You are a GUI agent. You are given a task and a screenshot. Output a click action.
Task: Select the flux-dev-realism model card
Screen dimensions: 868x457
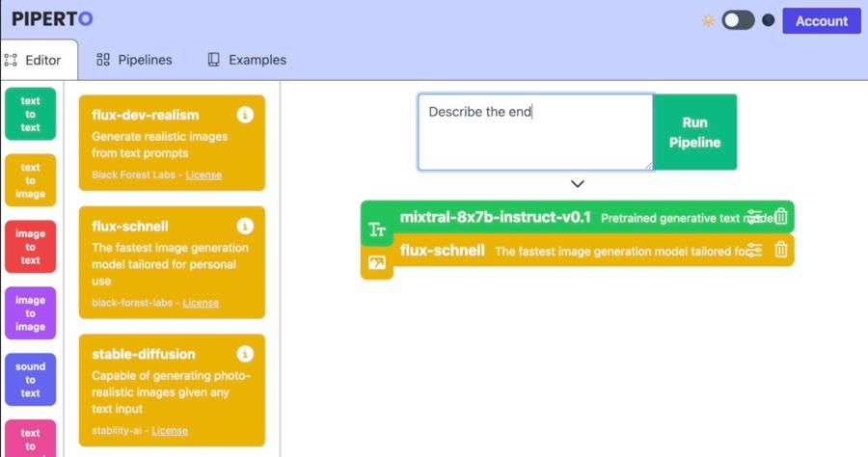tap(173, 143)
